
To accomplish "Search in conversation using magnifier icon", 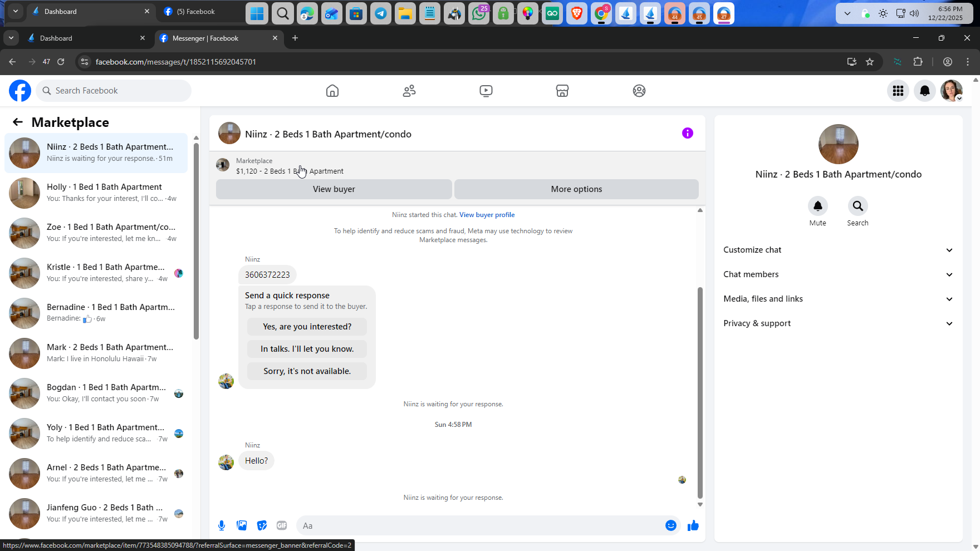I will click(858, 206).
